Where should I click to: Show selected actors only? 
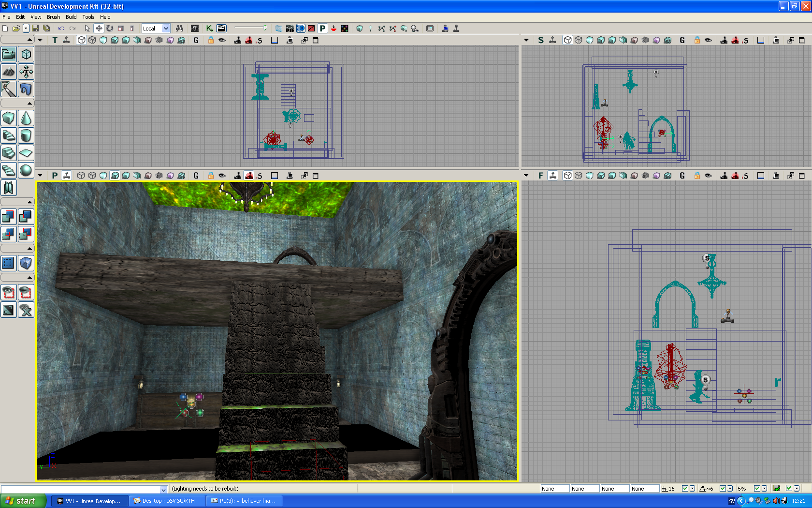(9, 292)
